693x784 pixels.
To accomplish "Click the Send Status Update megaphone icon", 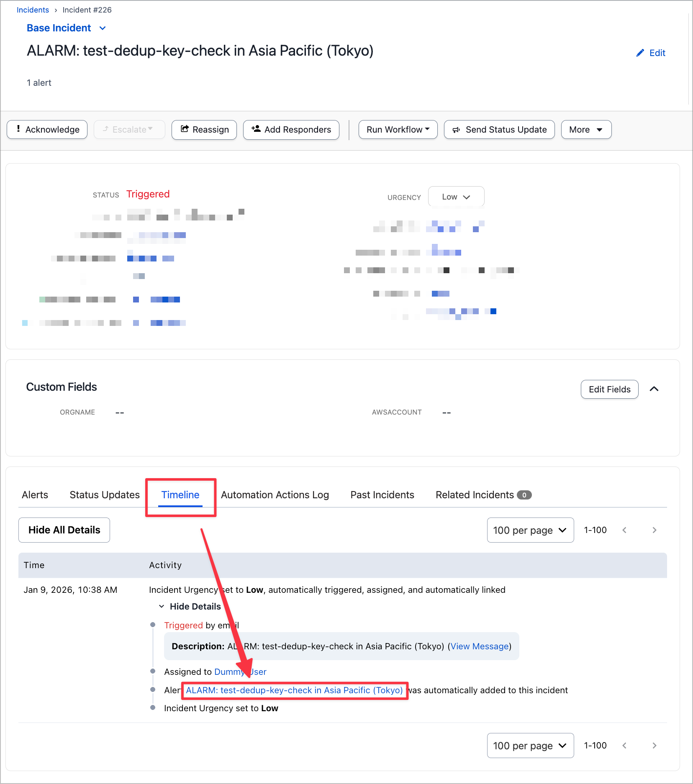I will 456,130.
